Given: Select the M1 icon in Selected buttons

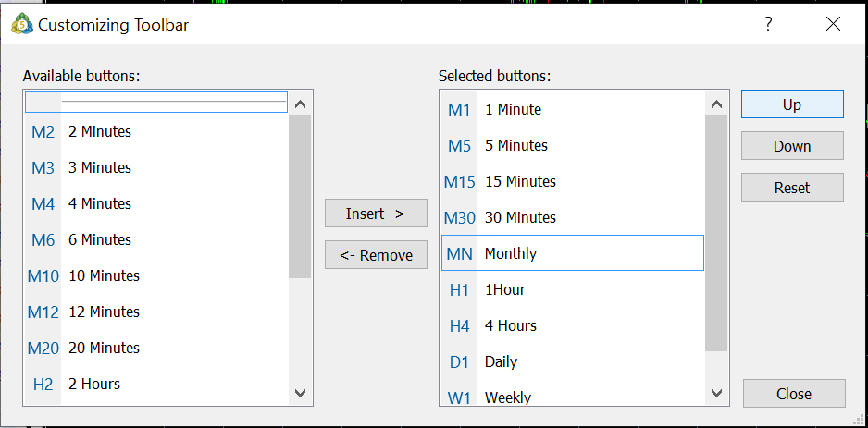Looking at the screenshot, I should [459, 110].
